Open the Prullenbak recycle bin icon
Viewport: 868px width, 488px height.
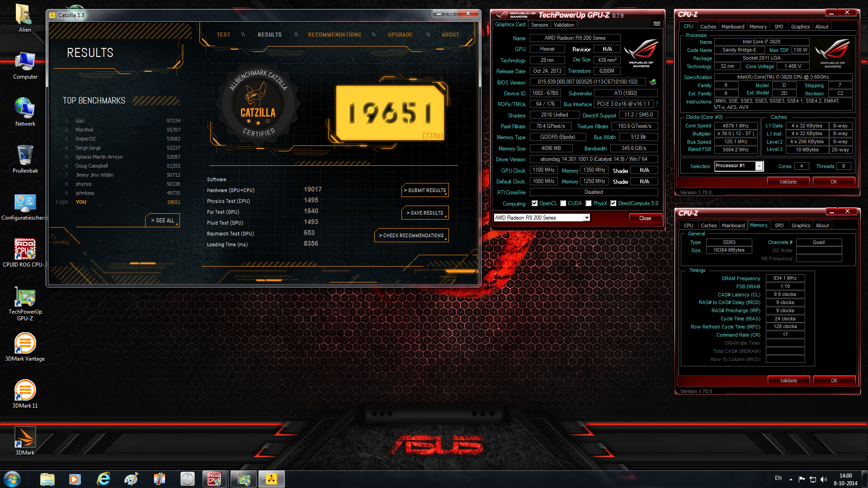tap(25, 159)
